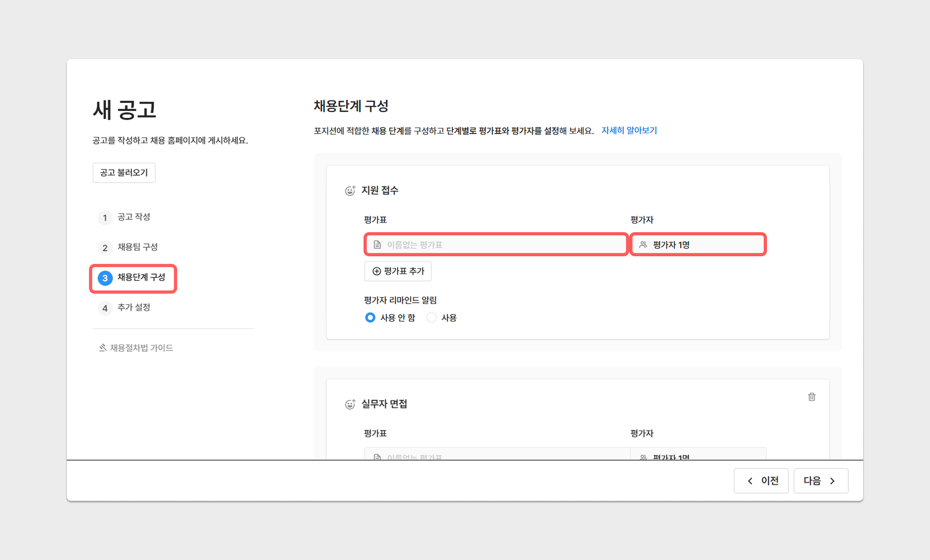Viewport: 930px width, 560px height.
Task: Click the plus icon on 평가표 추가
Action: (x=376, y=271)
